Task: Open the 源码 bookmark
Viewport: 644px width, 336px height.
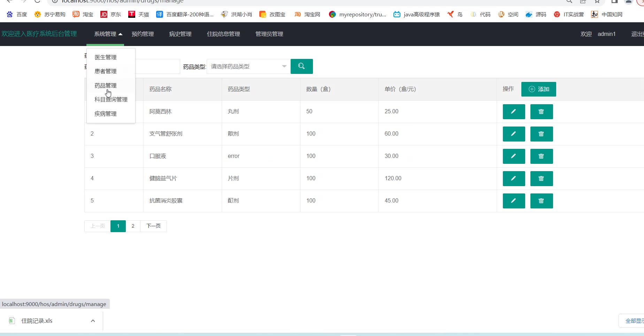Action: (536, 14)
